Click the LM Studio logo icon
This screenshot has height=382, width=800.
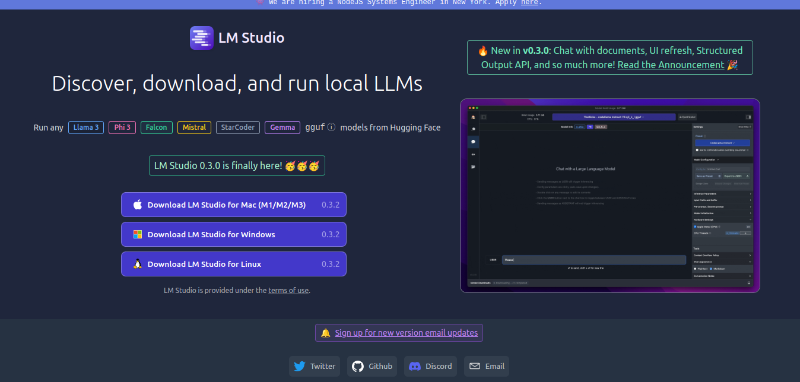(202, 38)
